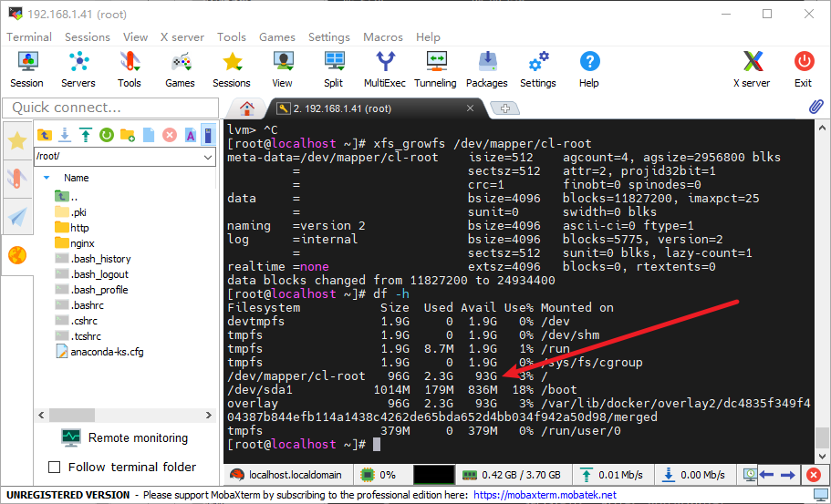
Task: Toggle Name column sort arrow
Action: [x=47, y=178]
